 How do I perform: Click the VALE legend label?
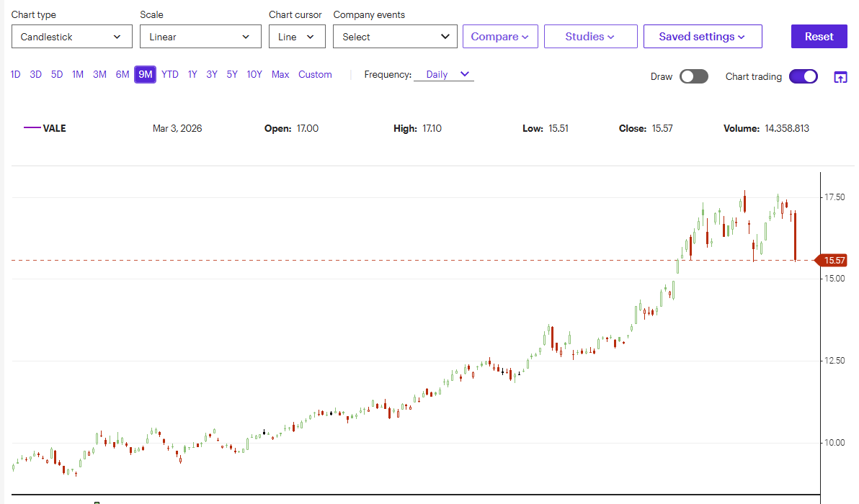coord(54,128)
